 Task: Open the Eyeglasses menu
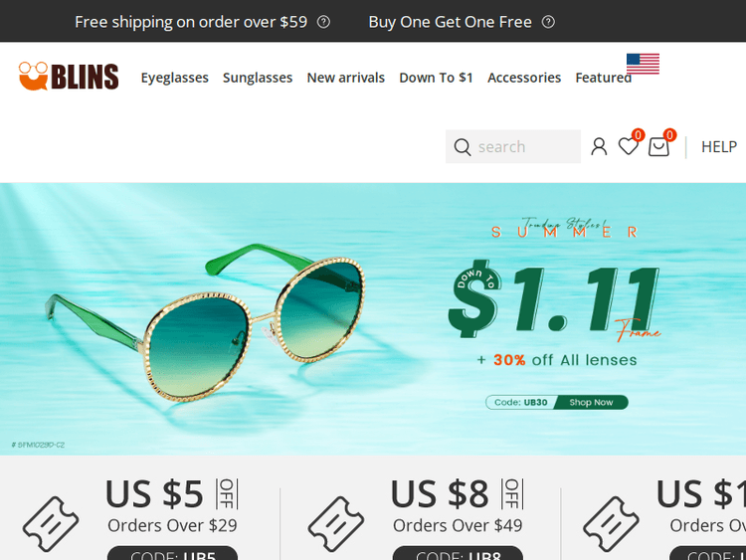coord(175,78)
